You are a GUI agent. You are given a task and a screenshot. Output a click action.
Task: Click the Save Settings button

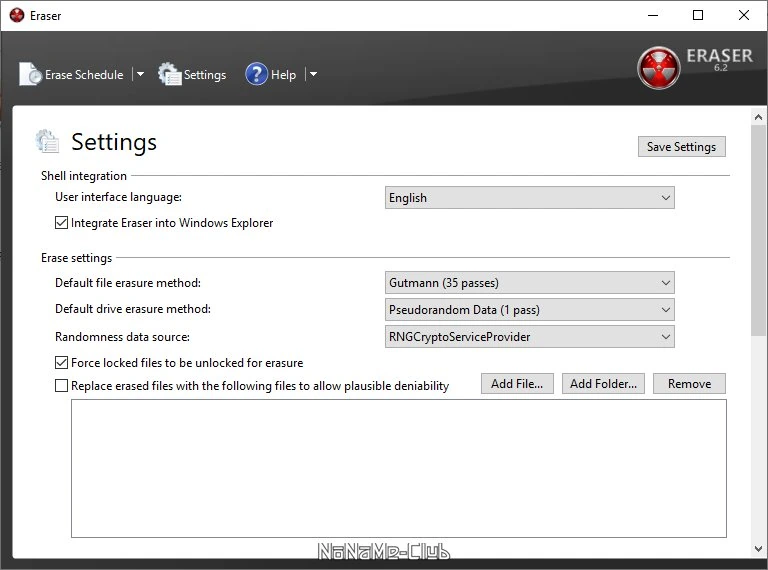tap(681, 147)
